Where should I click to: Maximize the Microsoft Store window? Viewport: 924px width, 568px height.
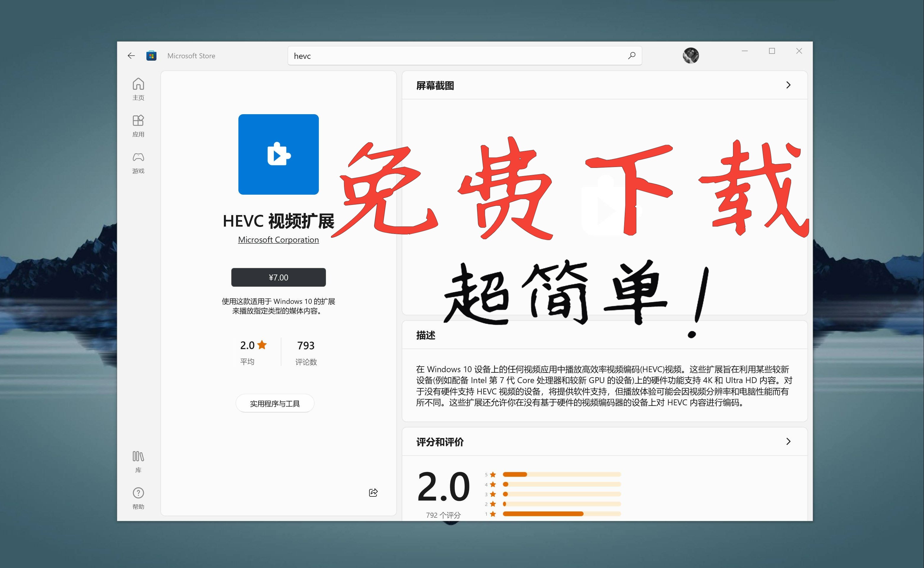[772, 51]
